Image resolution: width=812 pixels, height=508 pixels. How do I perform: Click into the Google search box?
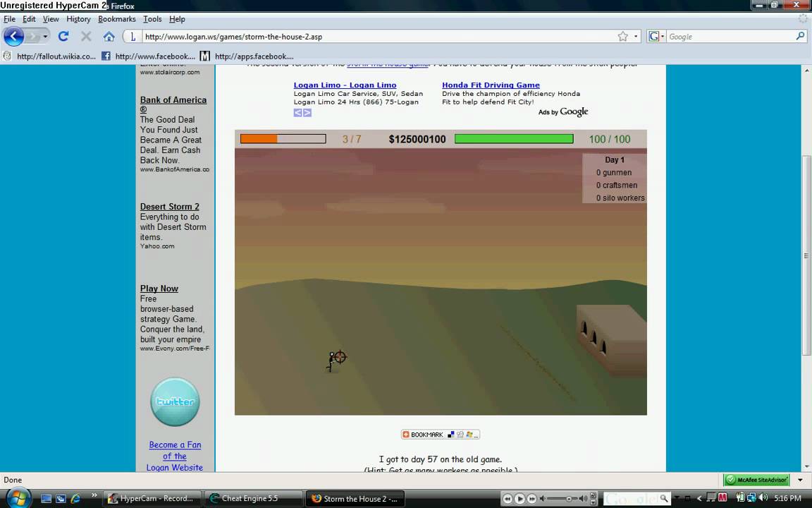(730, 37)
